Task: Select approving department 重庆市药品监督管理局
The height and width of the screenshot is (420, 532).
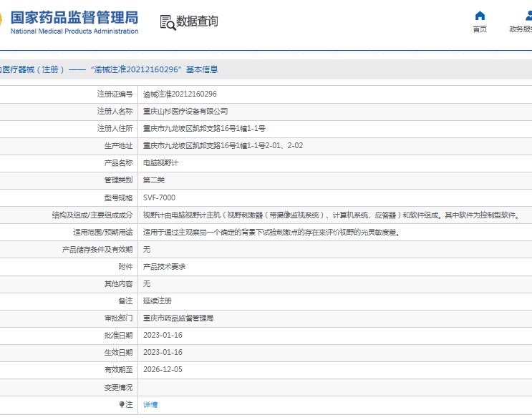Action: tap(178, 318)
